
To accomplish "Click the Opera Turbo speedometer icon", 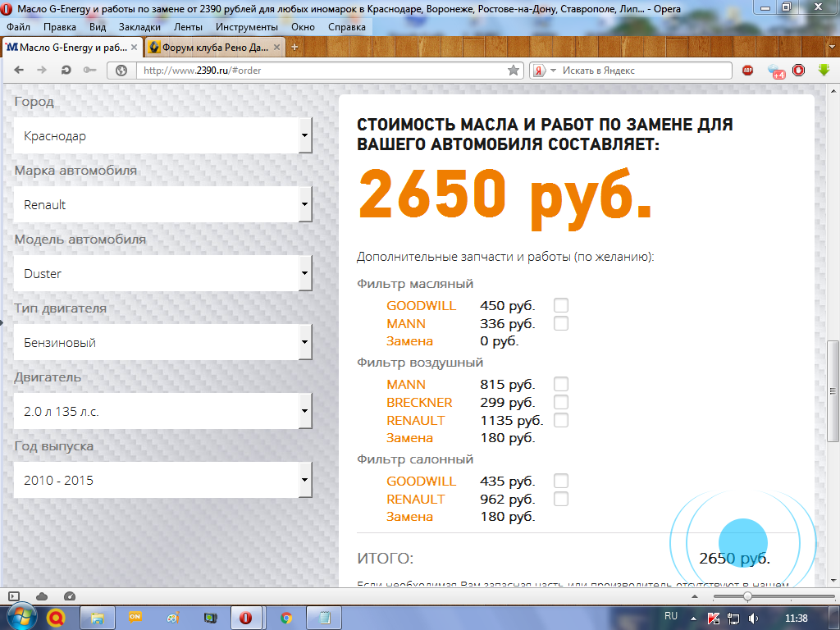I will (70, 596).
